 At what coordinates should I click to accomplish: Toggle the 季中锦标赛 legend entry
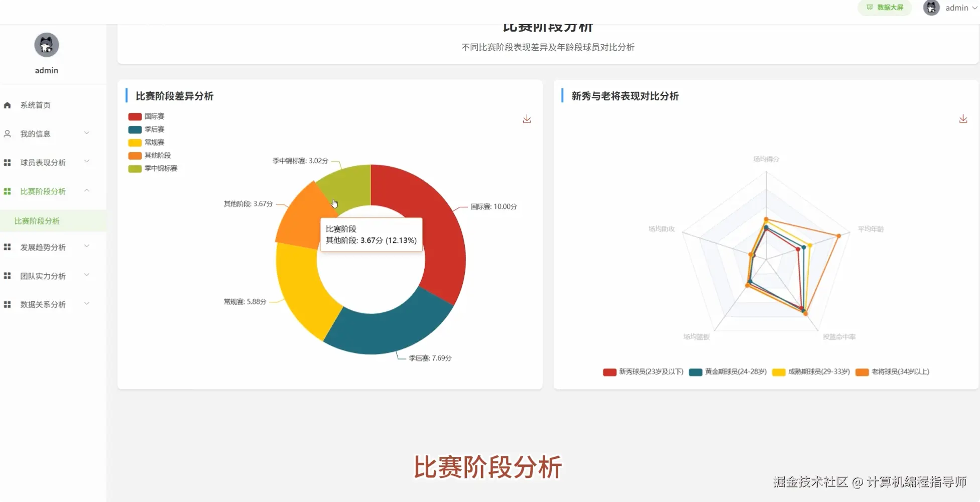(x=153, y=169)
